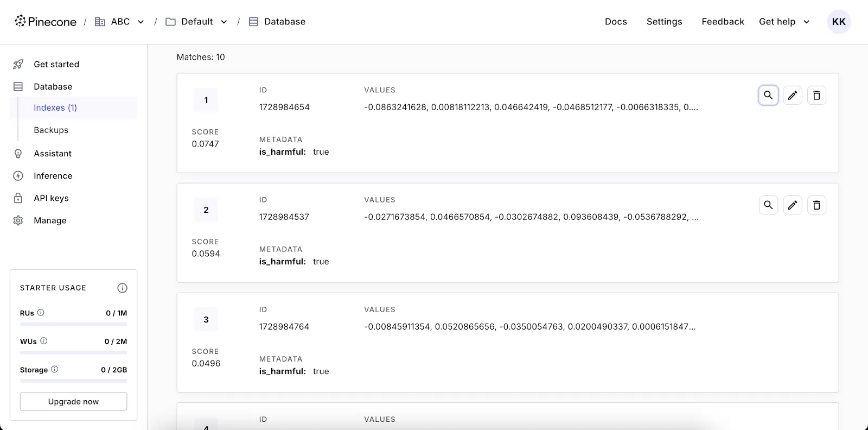Click the Inference lightning icon

pyautogui.click(x=18, y=176)
